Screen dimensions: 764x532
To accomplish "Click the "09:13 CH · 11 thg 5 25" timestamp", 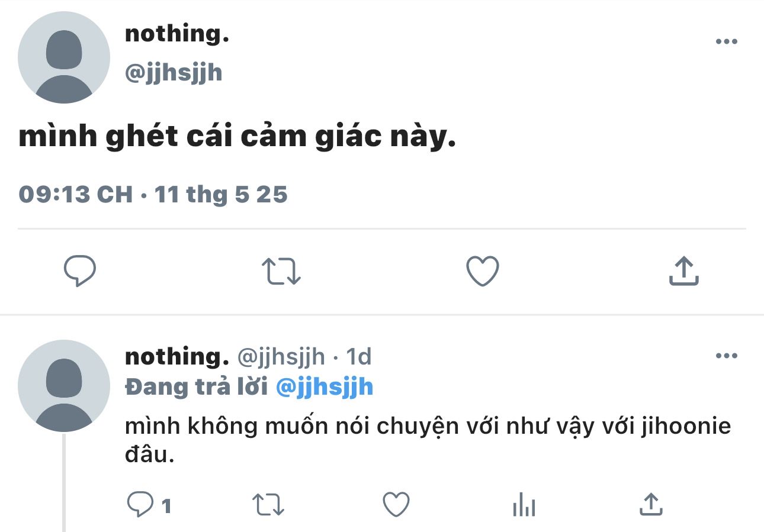I will coord(153,194).
